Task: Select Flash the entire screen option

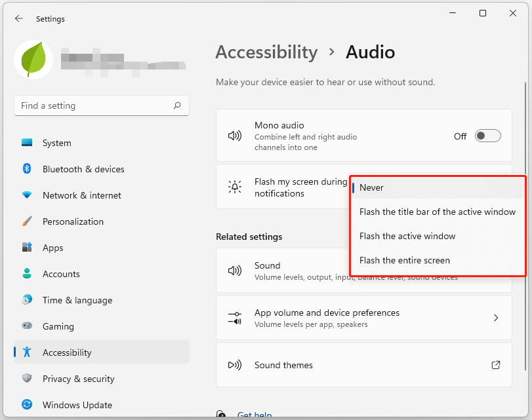Action: (x=404, y=260)
